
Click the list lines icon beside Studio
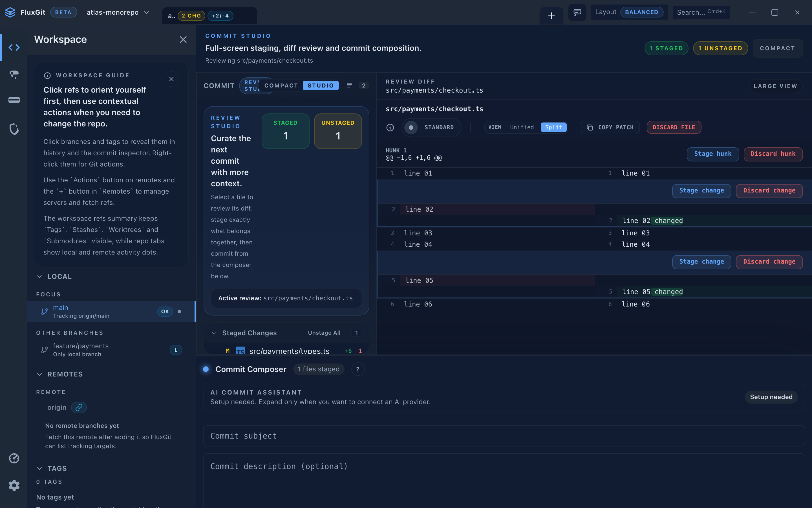(349, 86)
